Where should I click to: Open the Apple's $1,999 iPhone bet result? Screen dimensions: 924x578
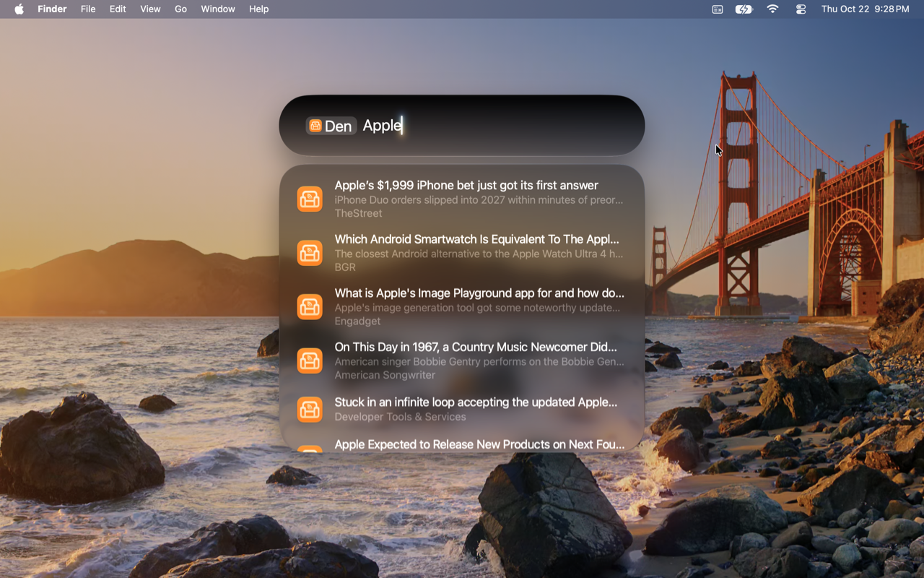pyautogui.click(x=462, y=199)
